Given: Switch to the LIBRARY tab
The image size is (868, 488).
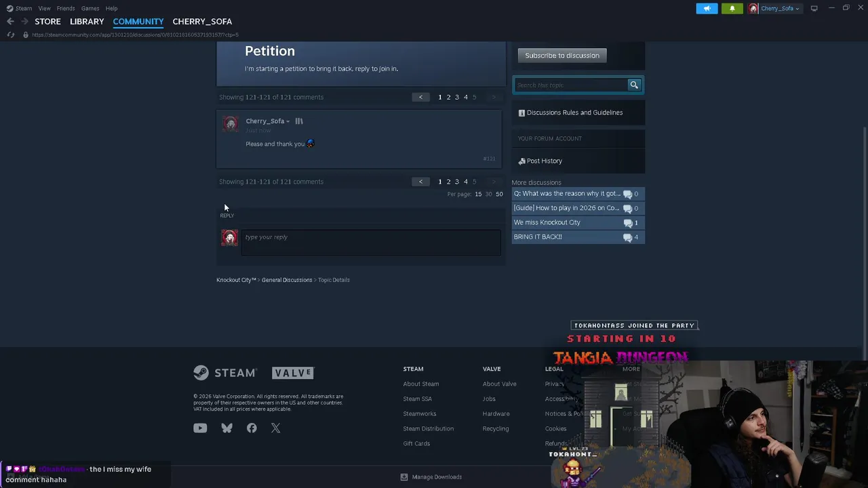Looking at the screenshot, I should click(87, 22).
